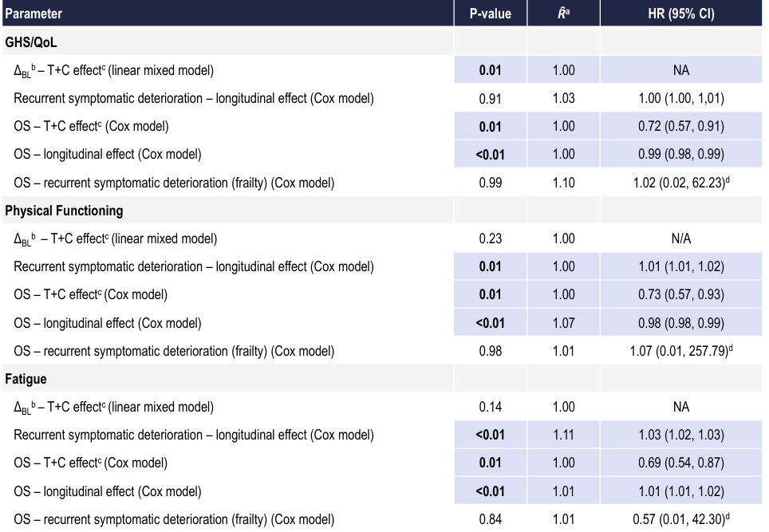The width and height of the screenshot is (769, 532).
Task: Select the Fatigue section heading
Action: [x=26, y=379]
